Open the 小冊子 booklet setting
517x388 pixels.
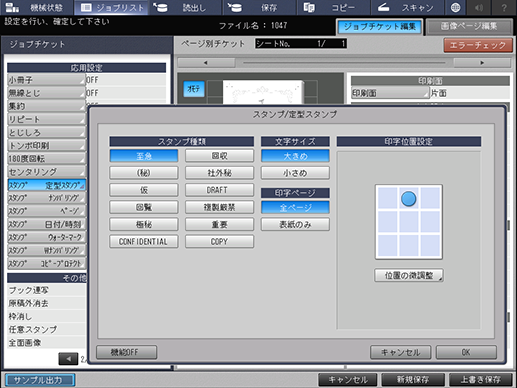pyautogui.click(x=46, y=80)
